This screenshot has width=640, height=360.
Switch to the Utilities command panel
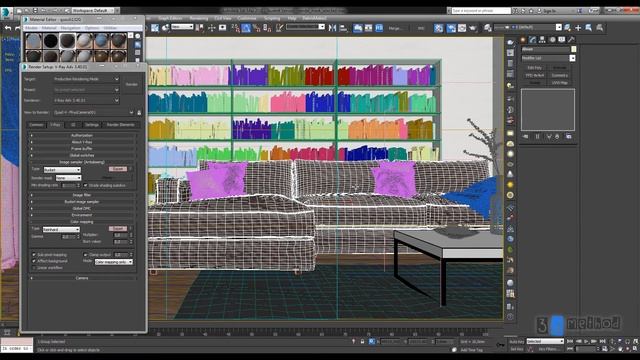click(x=571, y=40)
